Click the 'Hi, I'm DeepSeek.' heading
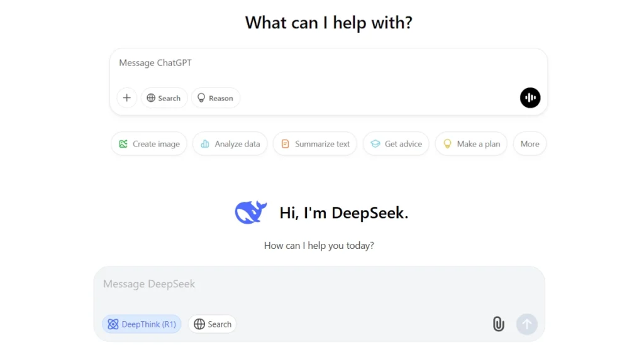Image resolution: width=644 pixels, height=362 pixels. click(344, 212)
